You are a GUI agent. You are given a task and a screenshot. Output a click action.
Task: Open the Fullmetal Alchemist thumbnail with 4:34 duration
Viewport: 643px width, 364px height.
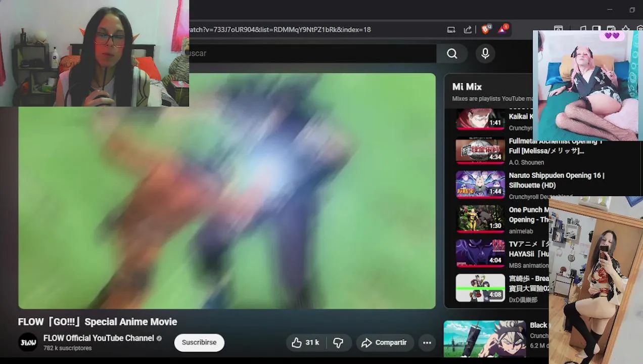click(x=480, y=151)
